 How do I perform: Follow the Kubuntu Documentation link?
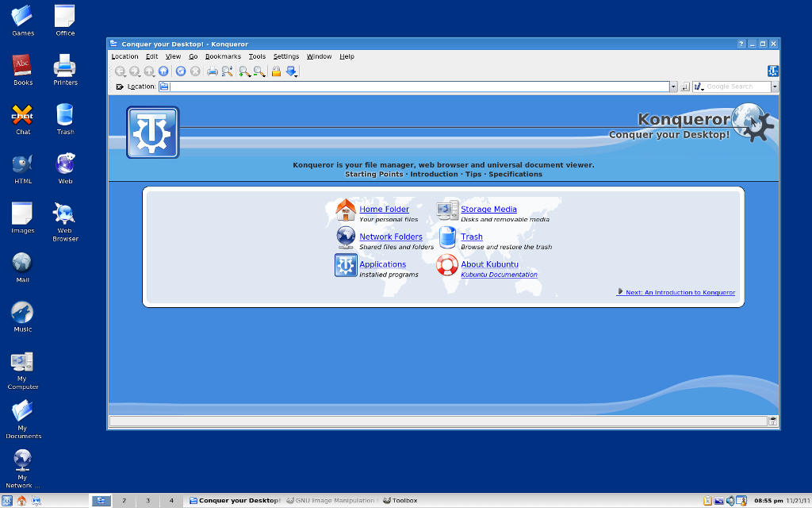[x=499, y=275]
